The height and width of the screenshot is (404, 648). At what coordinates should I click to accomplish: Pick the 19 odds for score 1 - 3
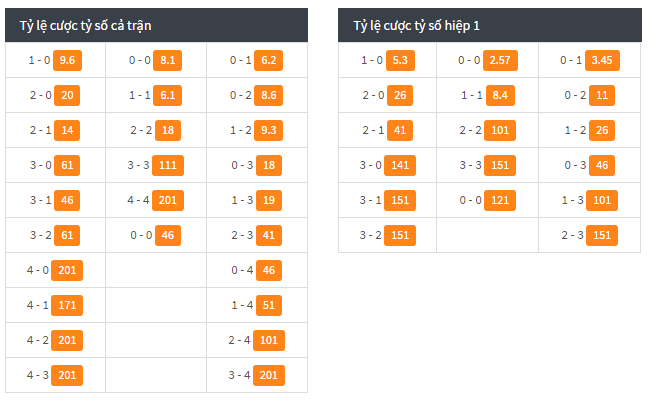[x=269, y=200]
